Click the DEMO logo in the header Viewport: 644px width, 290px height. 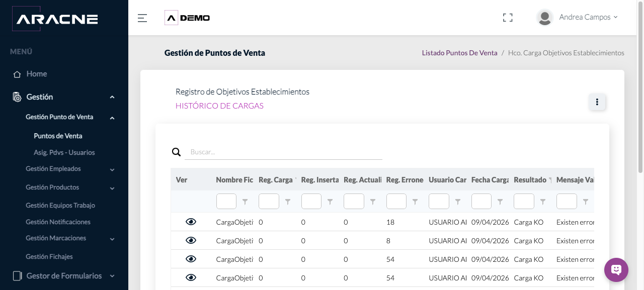187,18
